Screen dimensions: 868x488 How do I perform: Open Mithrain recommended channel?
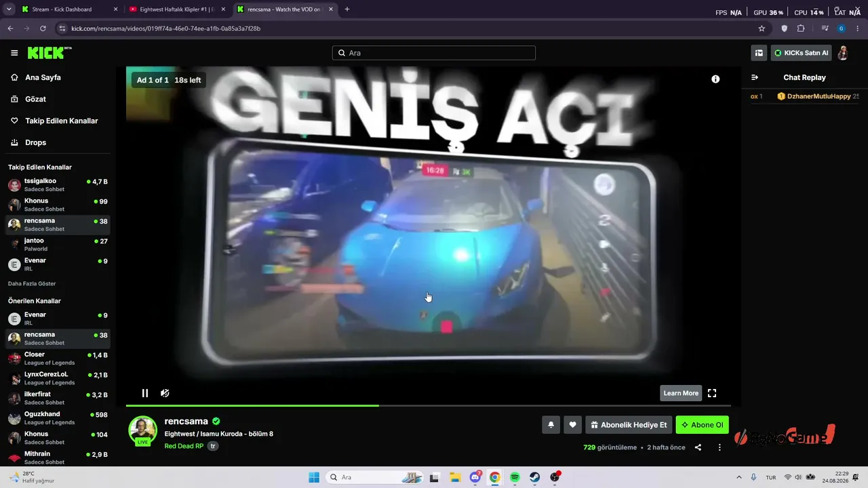(x=58, y=457)
